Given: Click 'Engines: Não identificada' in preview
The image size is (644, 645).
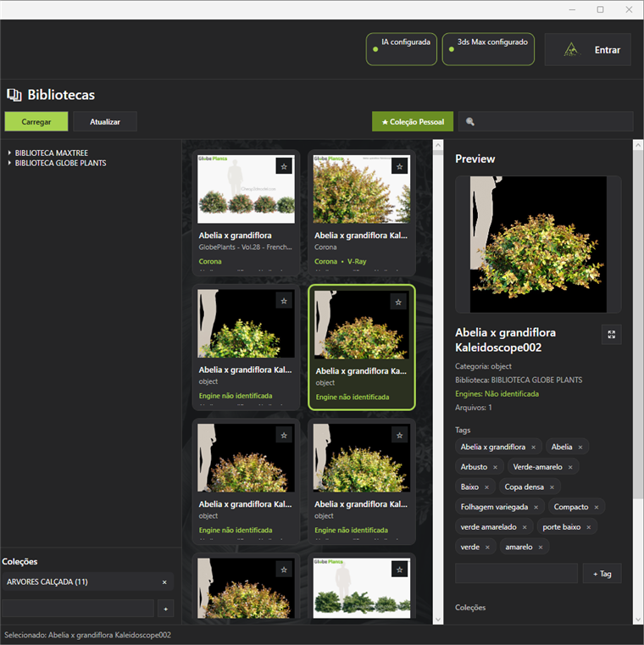Looking at the screenshot, I should [497, 394].
